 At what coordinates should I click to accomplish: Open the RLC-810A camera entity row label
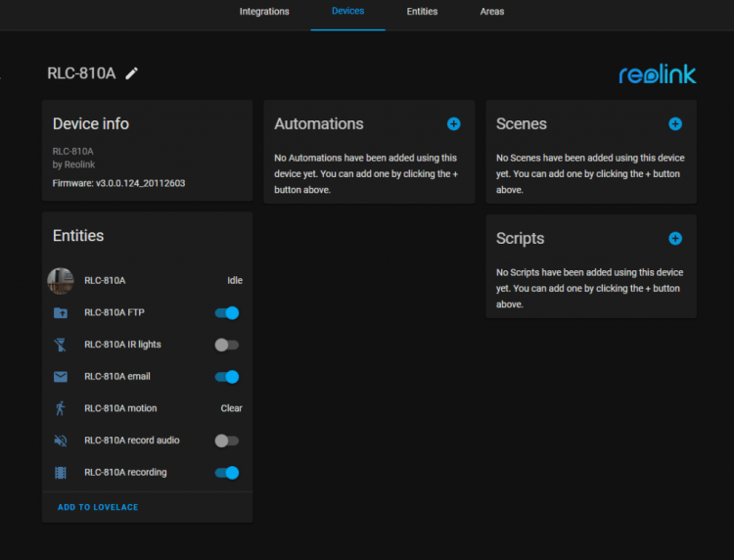click(x=105, y=280)
